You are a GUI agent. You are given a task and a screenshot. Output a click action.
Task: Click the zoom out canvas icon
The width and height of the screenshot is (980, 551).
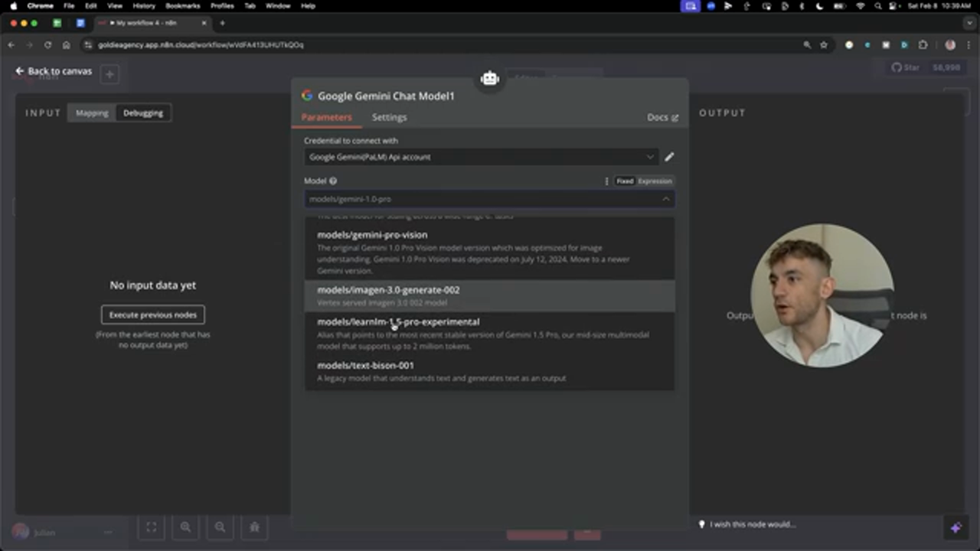[220, 527]
